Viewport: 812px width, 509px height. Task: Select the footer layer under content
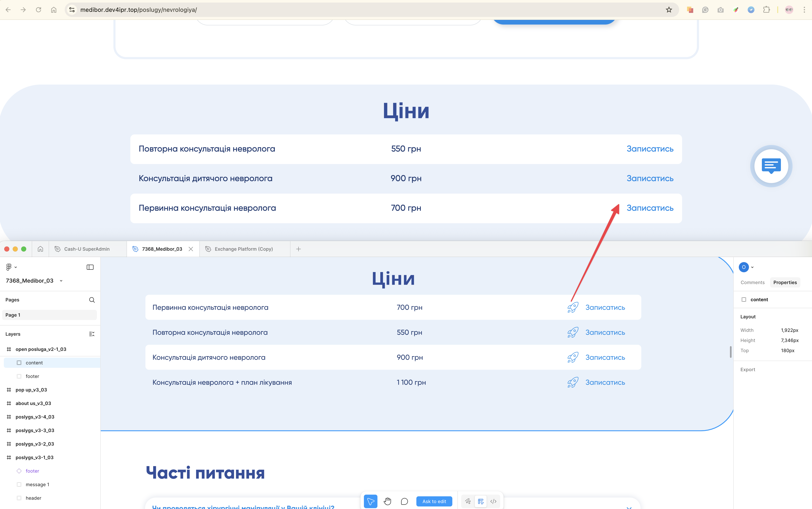[32, 376]
